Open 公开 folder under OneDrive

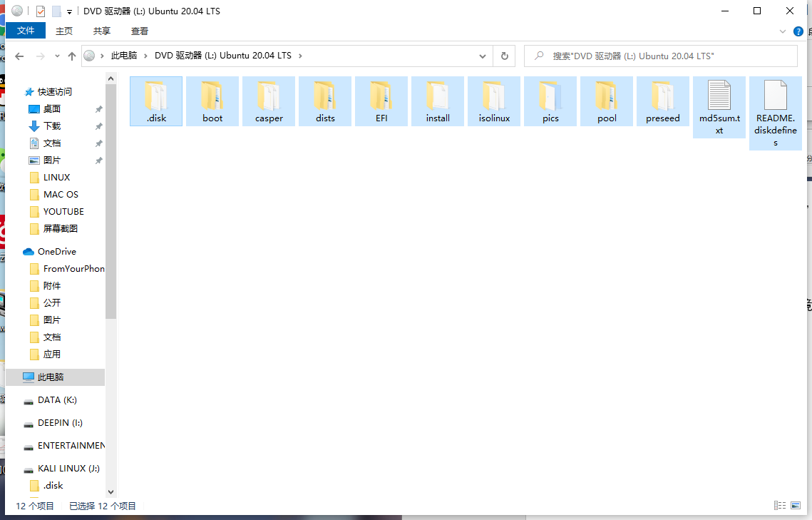(x=52, y=302)
